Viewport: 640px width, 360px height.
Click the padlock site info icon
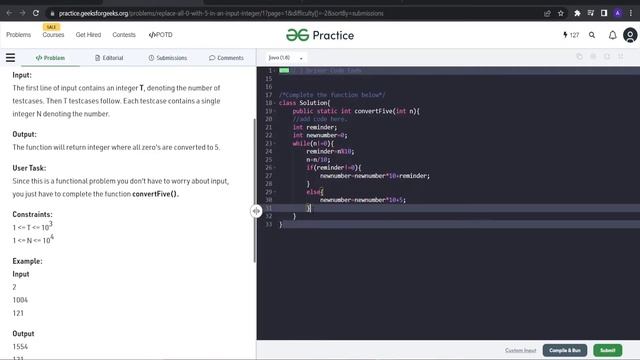coord(52,13)
